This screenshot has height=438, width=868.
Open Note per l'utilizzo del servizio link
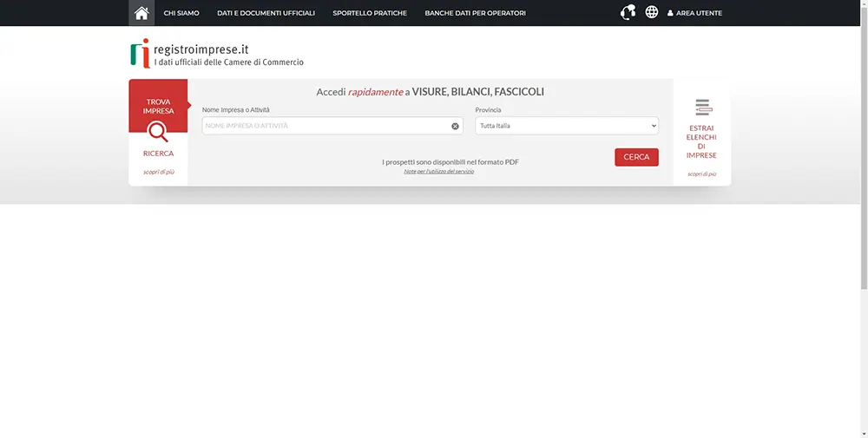[x=438, y=172]
